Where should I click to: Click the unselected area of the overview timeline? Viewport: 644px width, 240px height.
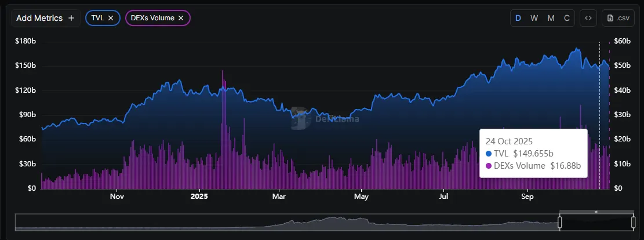tap(290, 223)
